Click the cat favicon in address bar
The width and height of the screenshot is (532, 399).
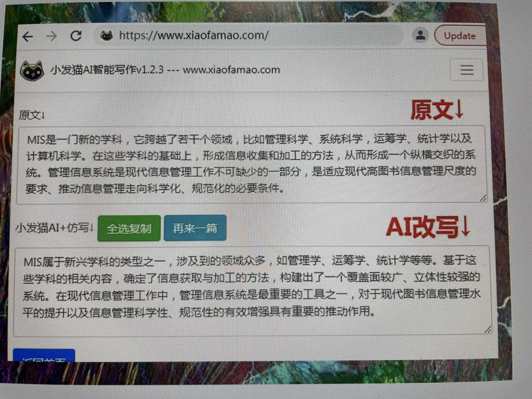click(x=106, y=36)
